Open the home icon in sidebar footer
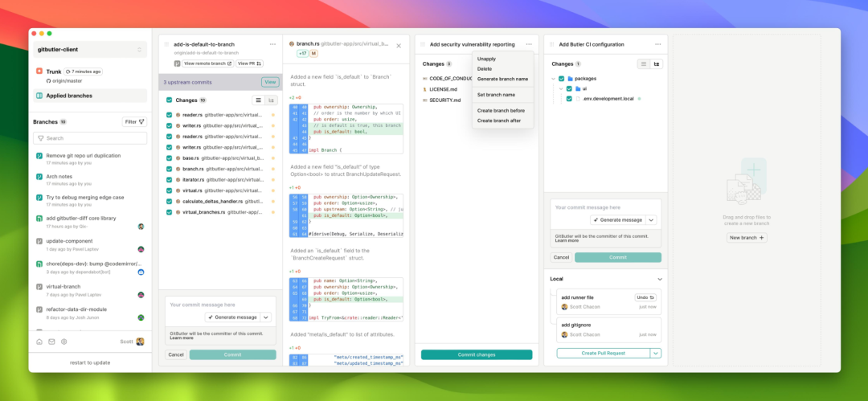868x401 pixels. 39,342
